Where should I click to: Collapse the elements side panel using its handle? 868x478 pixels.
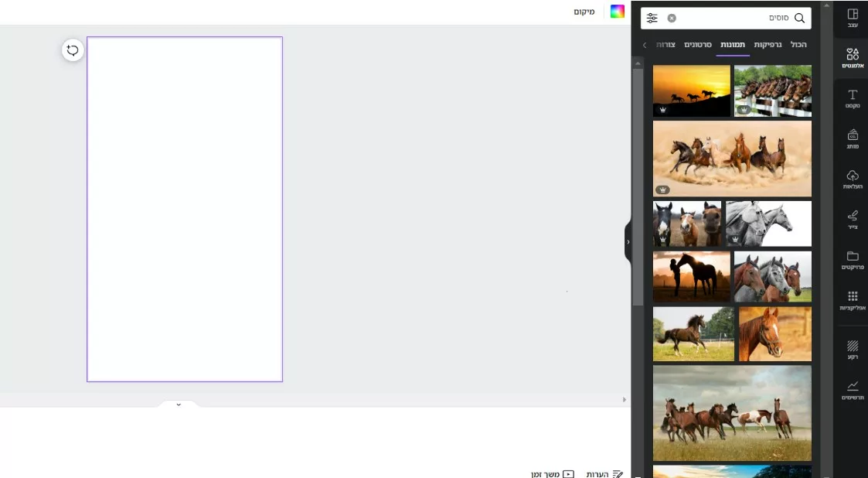click(628, 242)
